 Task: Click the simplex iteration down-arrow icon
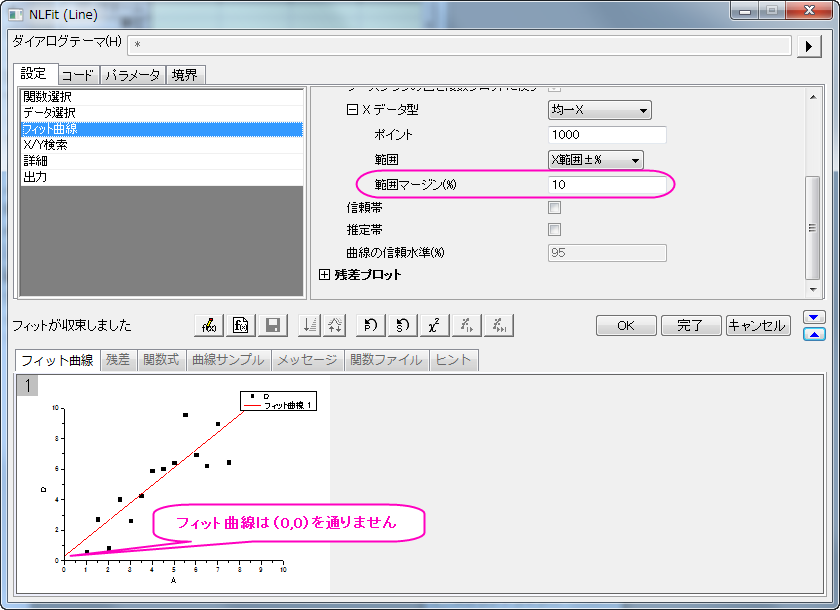(x=310, y=325)
